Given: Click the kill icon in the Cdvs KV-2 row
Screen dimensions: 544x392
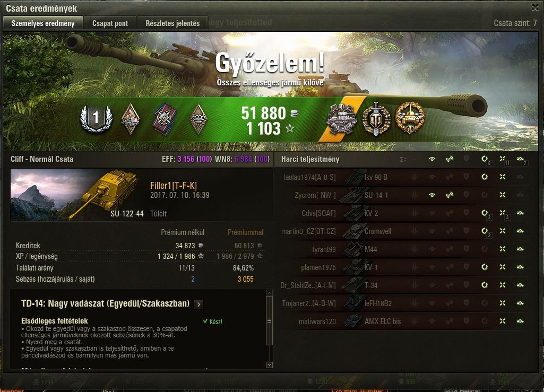Looking at the screenshot, I should click(x=520, y=213).
